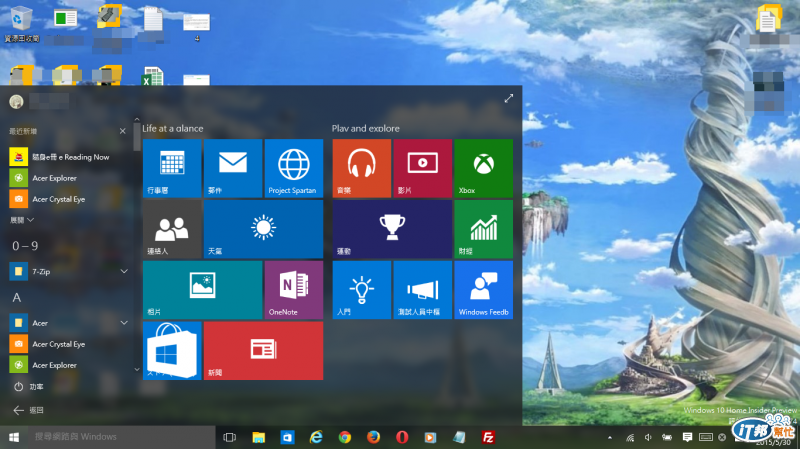Open the Calendar (行事曆) tile
Image resolution: width=800 pixels, height=449 pixels.
(172, 168)
